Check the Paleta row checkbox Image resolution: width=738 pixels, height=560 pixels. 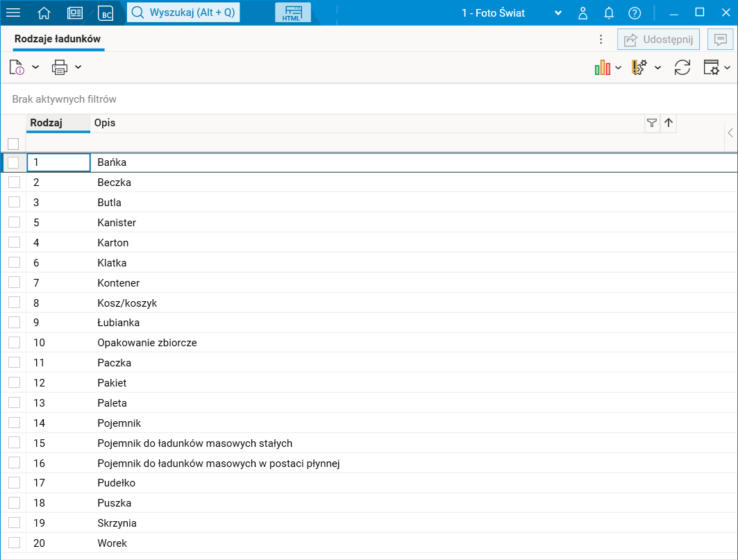[14, 402]
